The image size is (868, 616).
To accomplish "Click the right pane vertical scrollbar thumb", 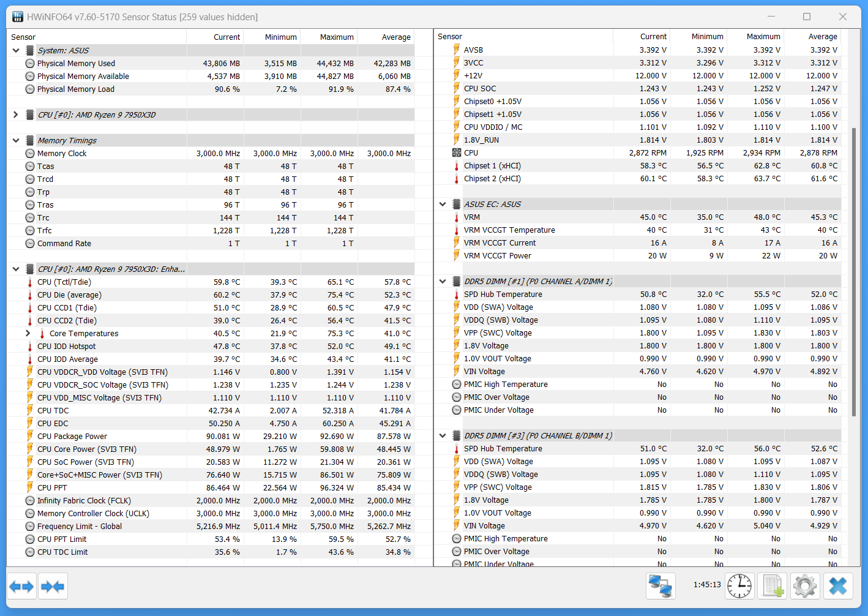I will (x=854, y=272).
